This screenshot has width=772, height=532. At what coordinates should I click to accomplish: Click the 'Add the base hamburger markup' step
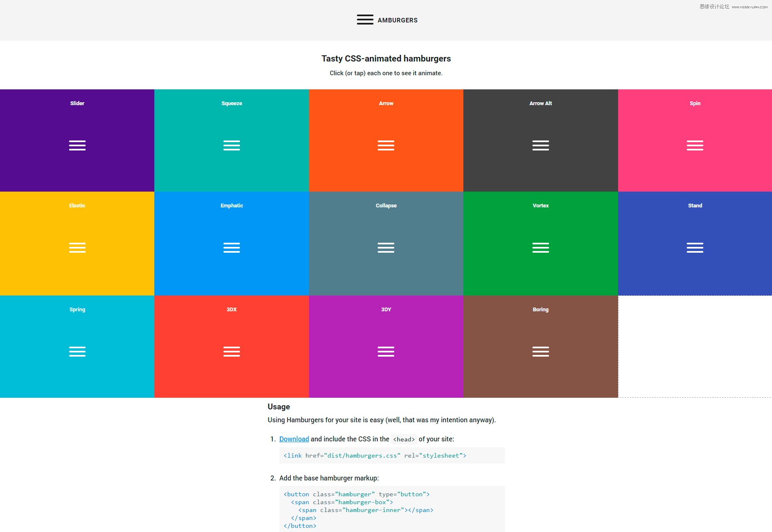tap(329, 478)
